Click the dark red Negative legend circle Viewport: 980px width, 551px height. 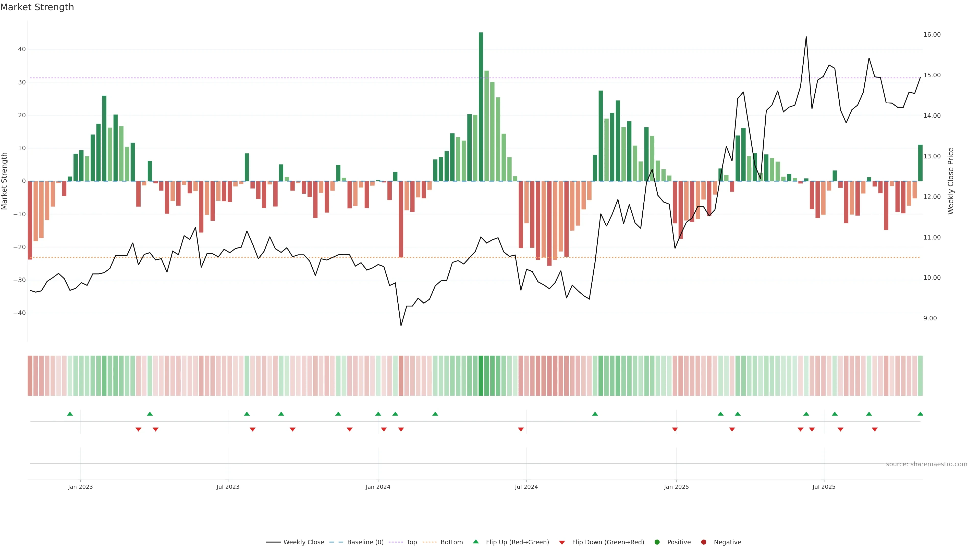click(x=703, y=542)
